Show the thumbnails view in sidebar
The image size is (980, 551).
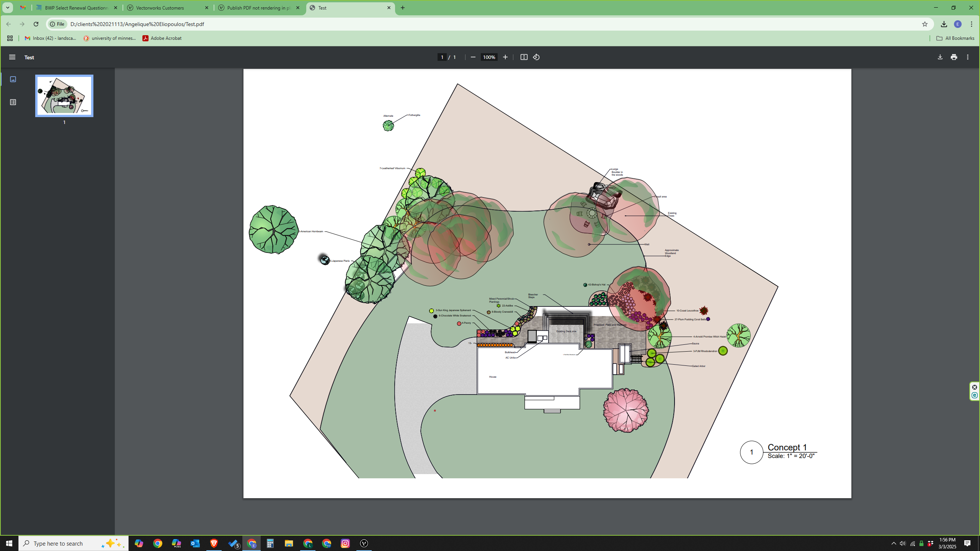click(x=13, y=79)
